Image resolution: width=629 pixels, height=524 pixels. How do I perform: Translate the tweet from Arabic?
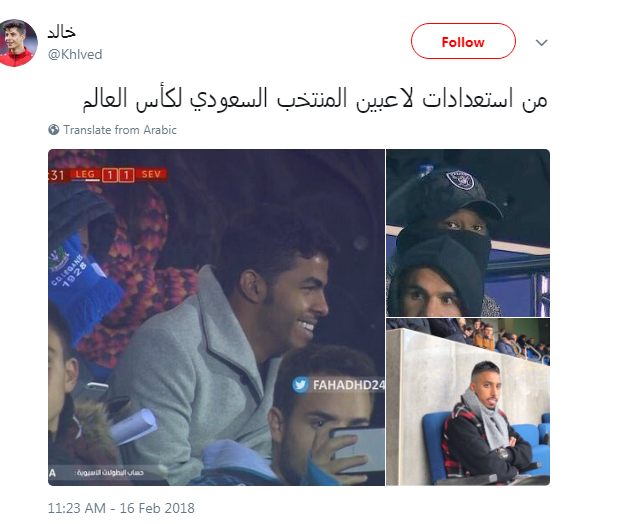(x=120, y=130)
